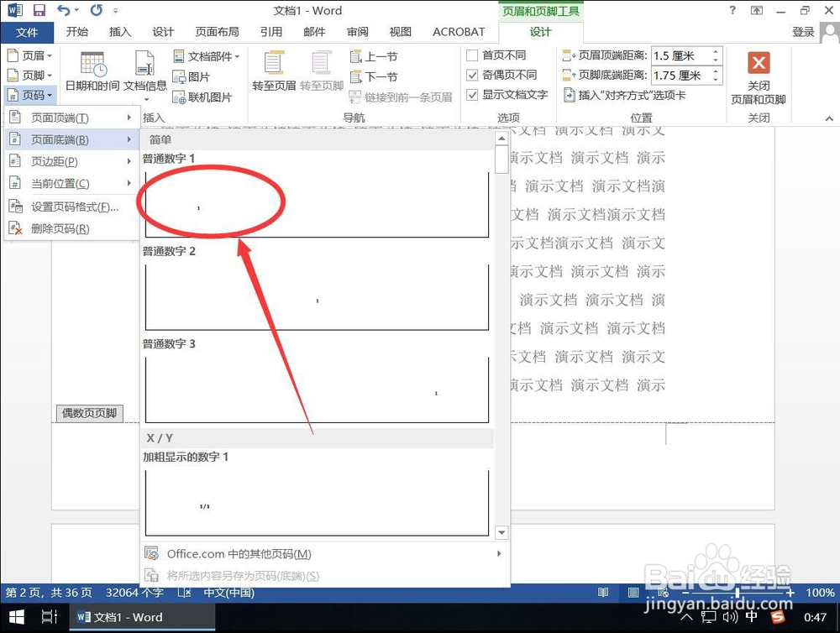Click gallery scrollbar up arrow
840x633 pixels.
pos(501,139)
